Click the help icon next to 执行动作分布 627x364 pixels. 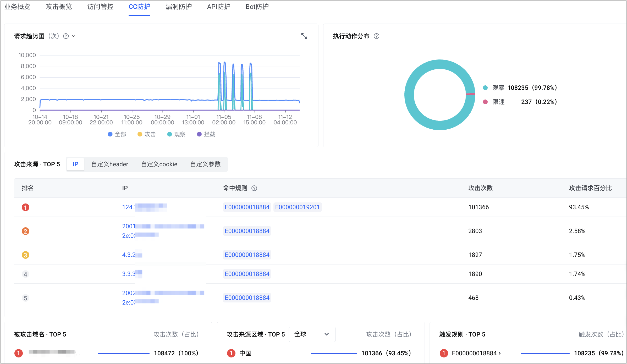[x=377, y=36]
